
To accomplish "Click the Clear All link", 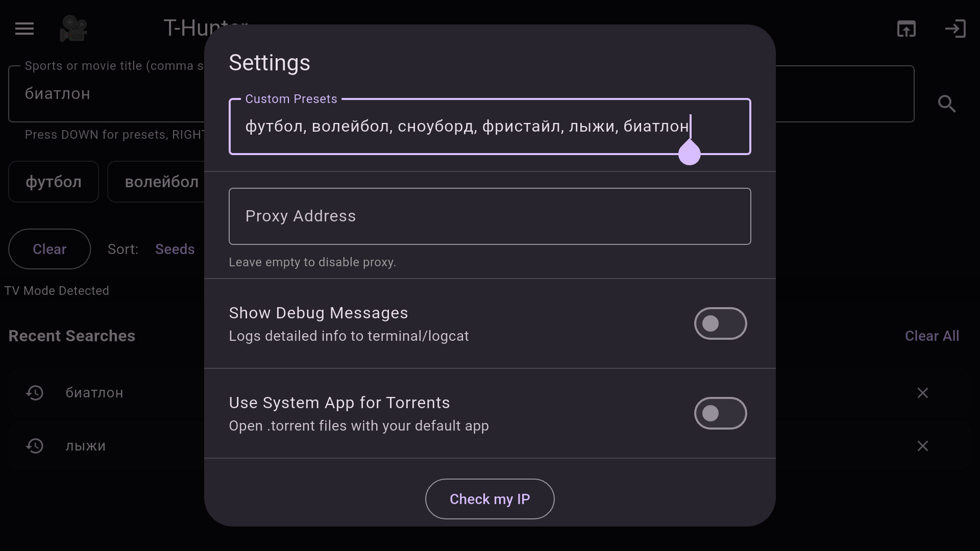I will click(932, 336).
